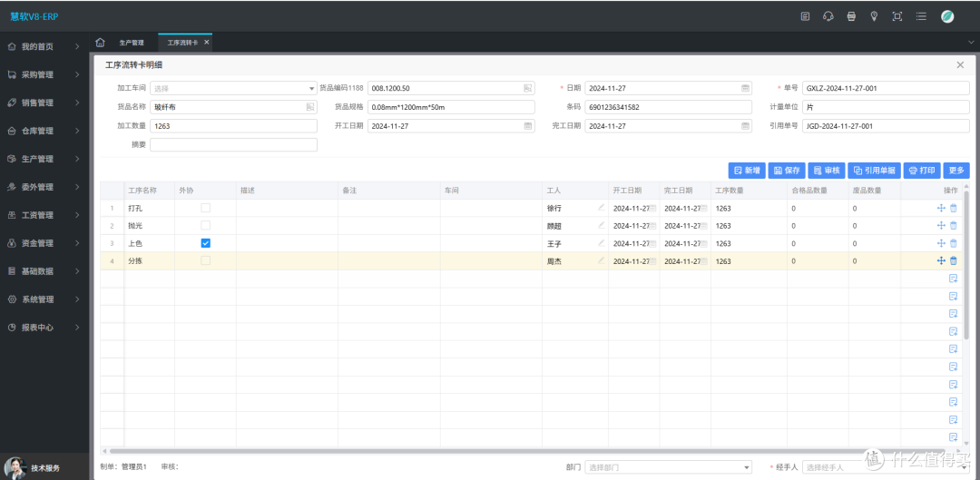Close the 工序流转卡 tab

(x=207, y=43)
